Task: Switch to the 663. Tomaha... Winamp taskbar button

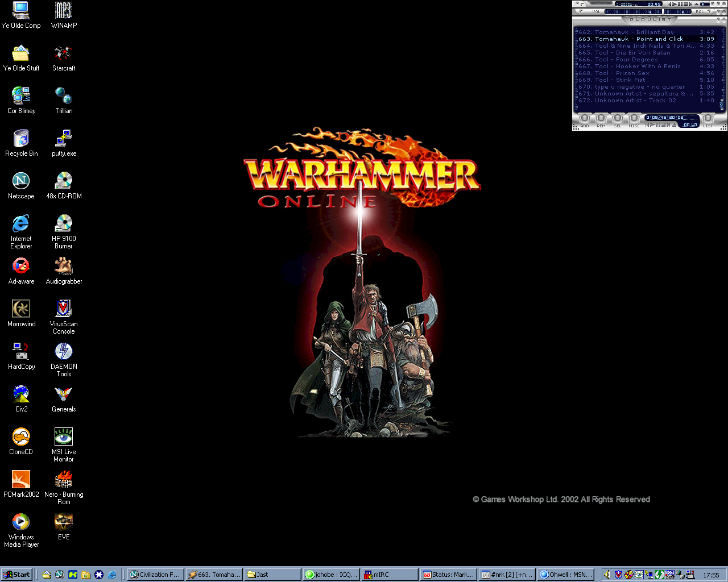Action: (x=214, y=575)
